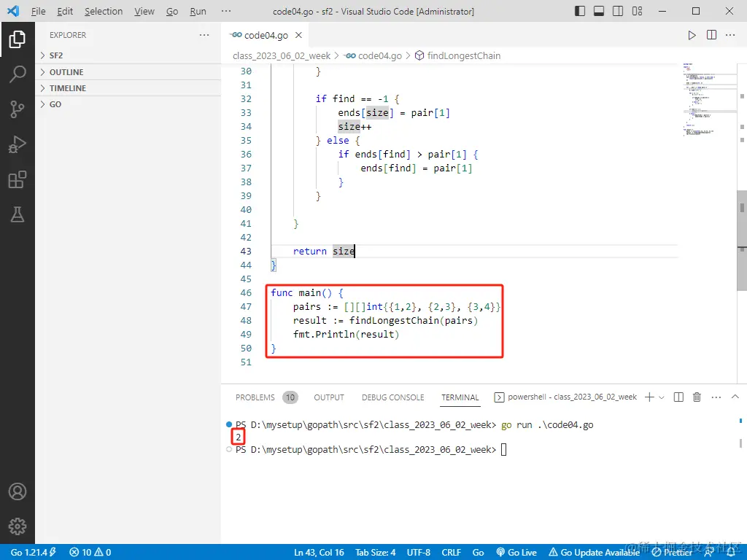Open the Extensions view

[18, 179]
